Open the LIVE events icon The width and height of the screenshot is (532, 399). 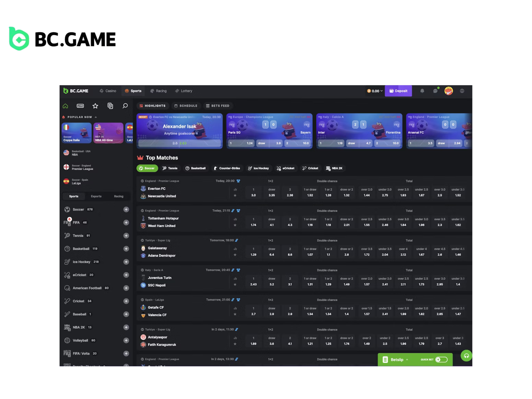[80, 106]
